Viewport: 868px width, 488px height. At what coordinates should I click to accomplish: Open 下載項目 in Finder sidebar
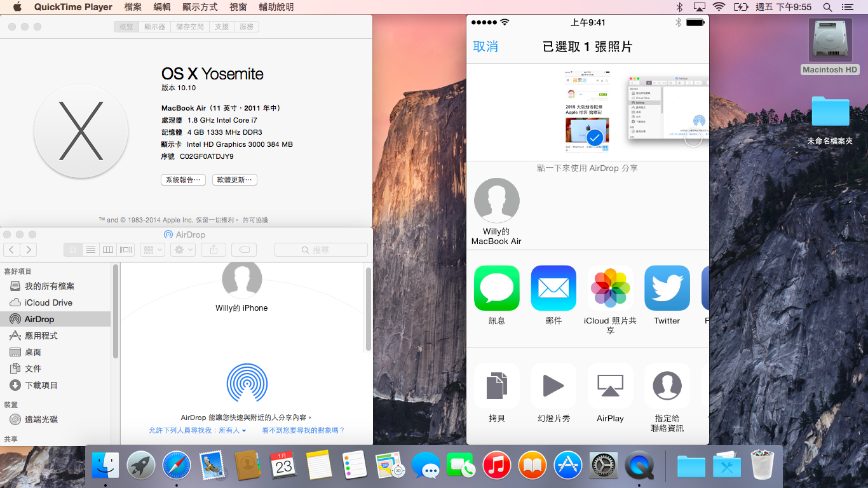55,385
